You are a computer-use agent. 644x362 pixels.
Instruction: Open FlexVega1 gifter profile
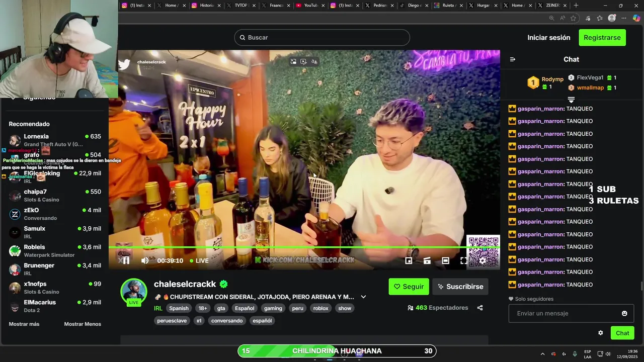(592, 77)
